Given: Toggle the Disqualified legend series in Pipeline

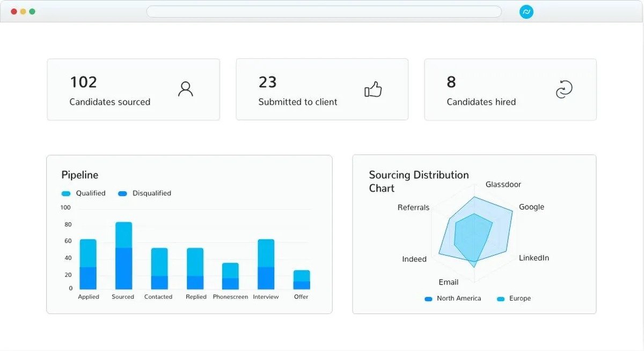Looking at the screenshot, I should tap(144, 193).
